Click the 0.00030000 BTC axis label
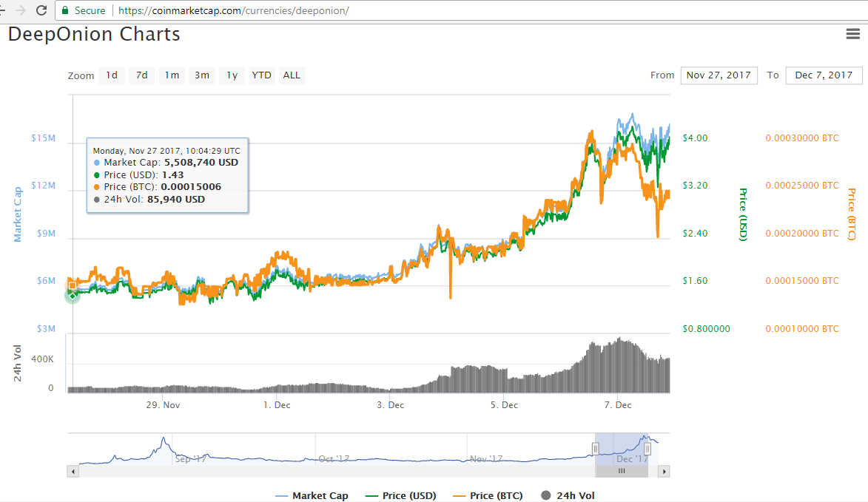 802,138
